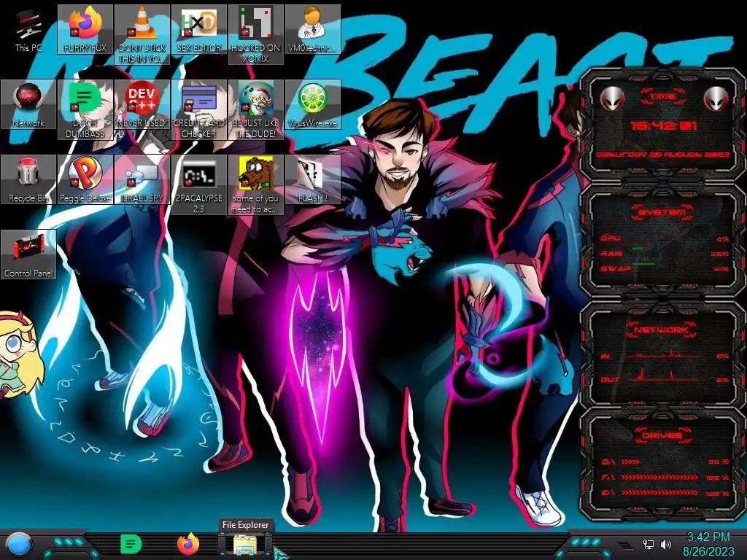Click the right alien head on TIME widget

coord(716,99)
